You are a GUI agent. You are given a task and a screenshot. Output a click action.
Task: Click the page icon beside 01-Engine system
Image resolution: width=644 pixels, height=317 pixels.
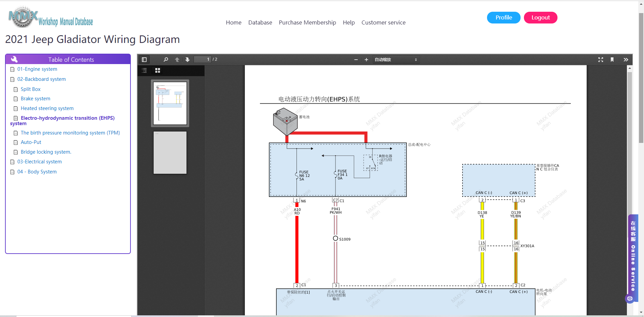coord(12,69)
